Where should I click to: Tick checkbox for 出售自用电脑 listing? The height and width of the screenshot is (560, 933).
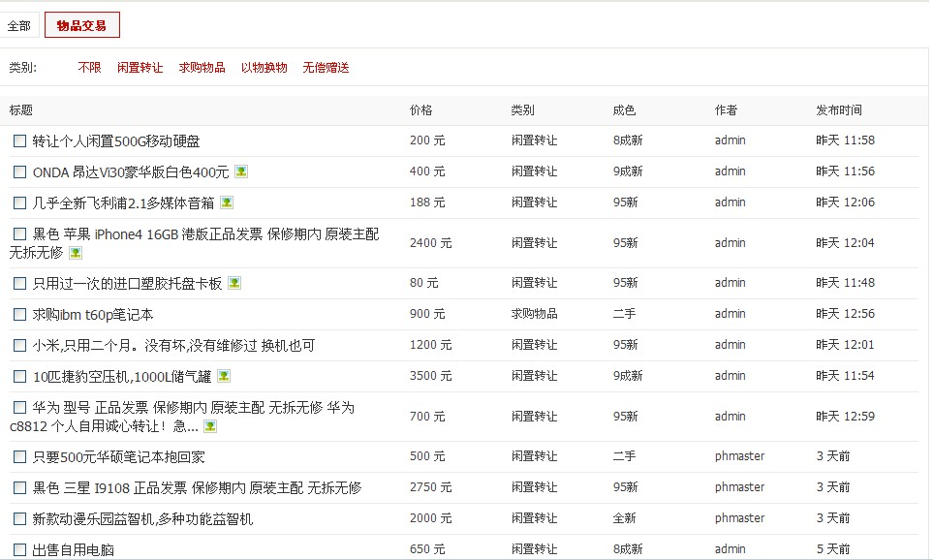tap(19, 550)
